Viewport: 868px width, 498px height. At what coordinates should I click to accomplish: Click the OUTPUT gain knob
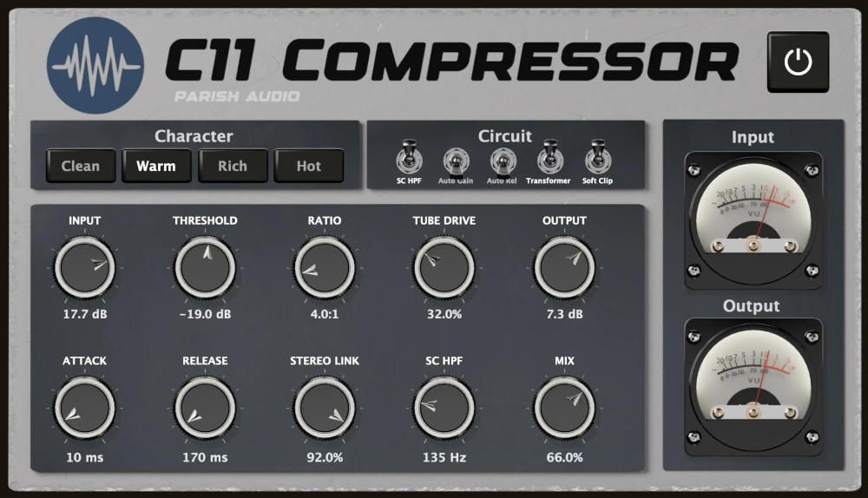click(x=564, y=268)
